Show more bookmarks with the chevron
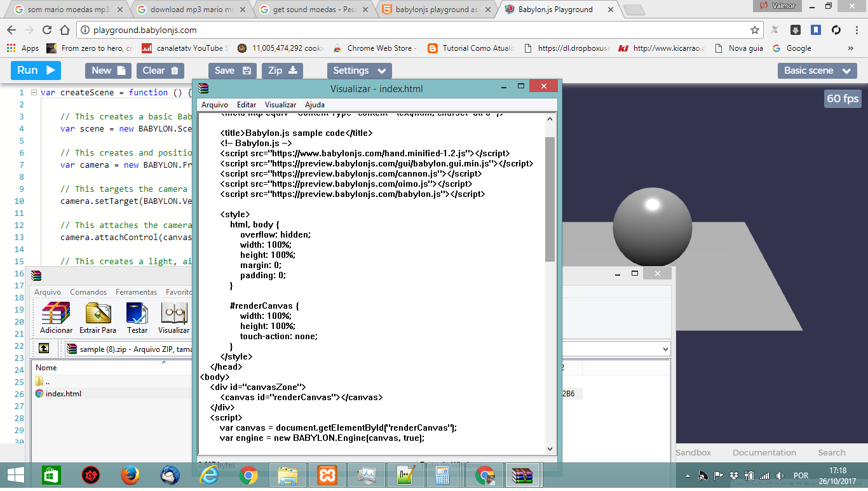Viewport: 868px width, 491px height. [x=851, y=48]
